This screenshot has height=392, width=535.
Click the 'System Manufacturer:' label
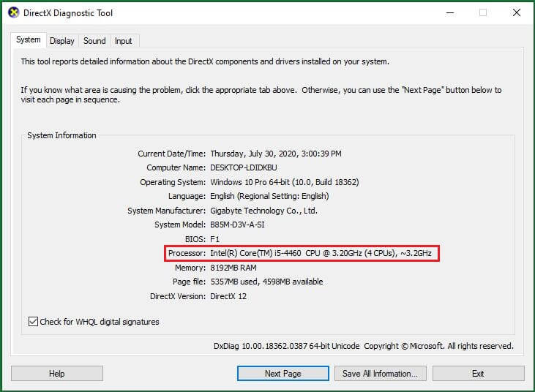tap(167, 211)
